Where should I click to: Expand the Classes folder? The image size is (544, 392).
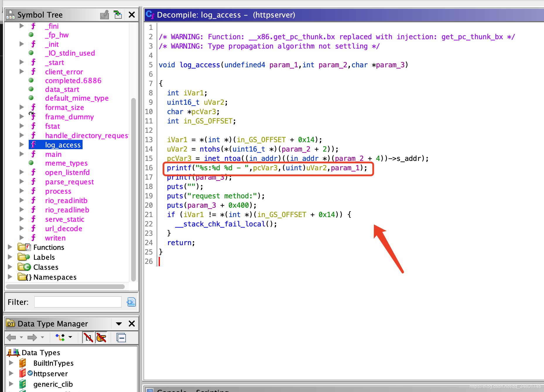tap(10, 267)
